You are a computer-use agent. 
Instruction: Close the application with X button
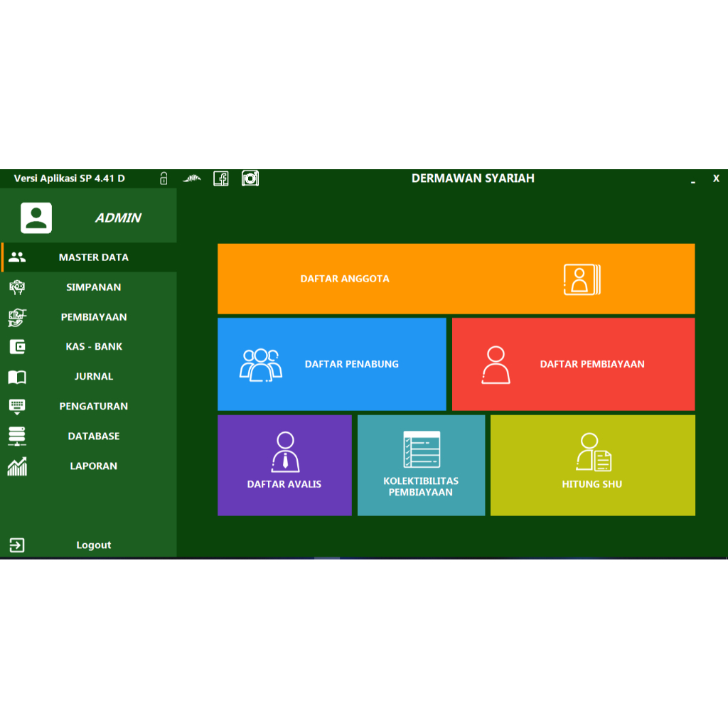[716, 178]
